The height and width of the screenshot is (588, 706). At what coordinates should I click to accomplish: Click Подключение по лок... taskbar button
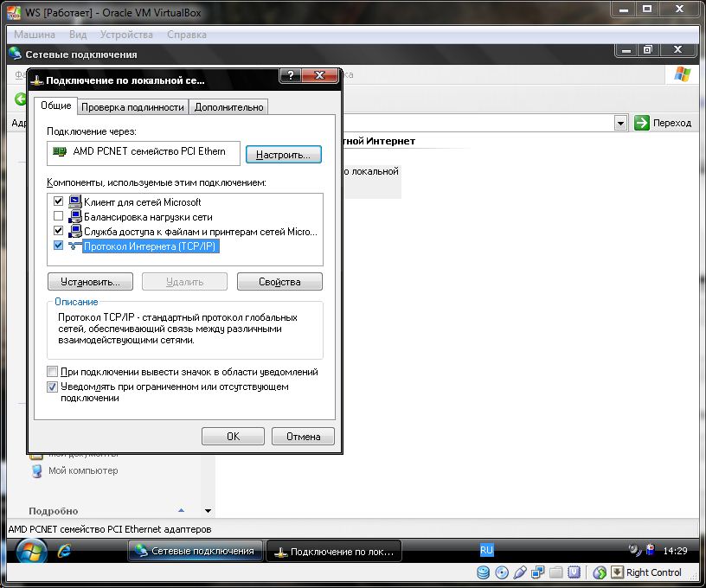pos(334,551)
